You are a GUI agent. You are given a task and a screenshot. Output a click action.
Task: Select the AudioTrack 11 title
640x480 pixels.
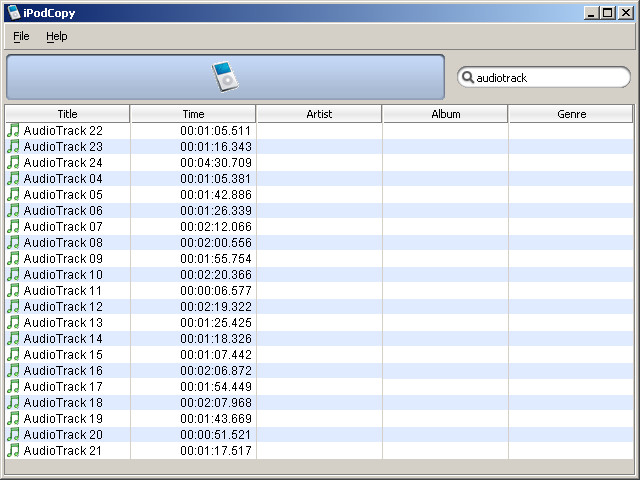pos(62,291)
